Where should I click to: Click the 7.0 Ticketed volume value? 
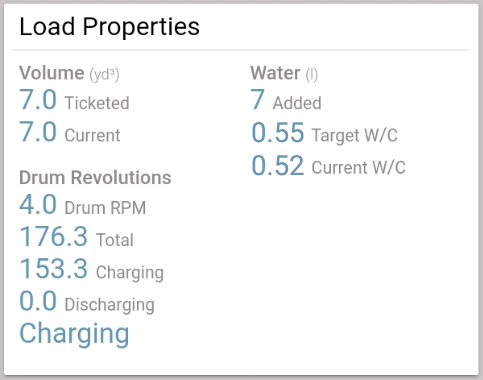coord(38,100)
